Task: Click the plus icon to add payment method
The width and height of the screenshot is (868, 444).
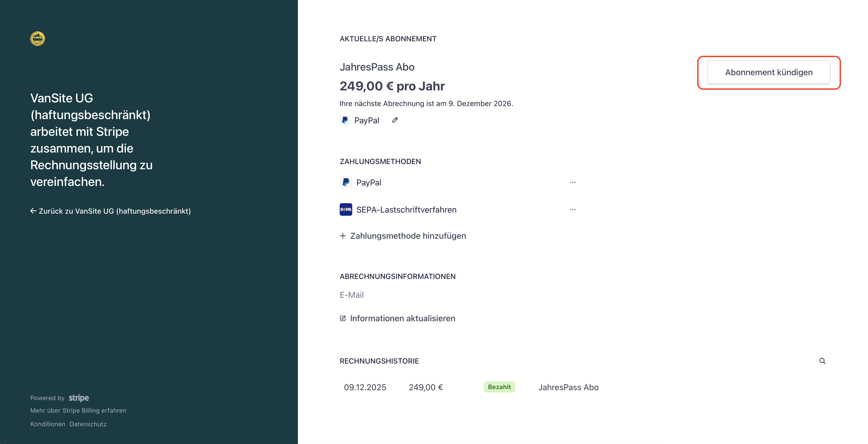Action: (343, 236)
